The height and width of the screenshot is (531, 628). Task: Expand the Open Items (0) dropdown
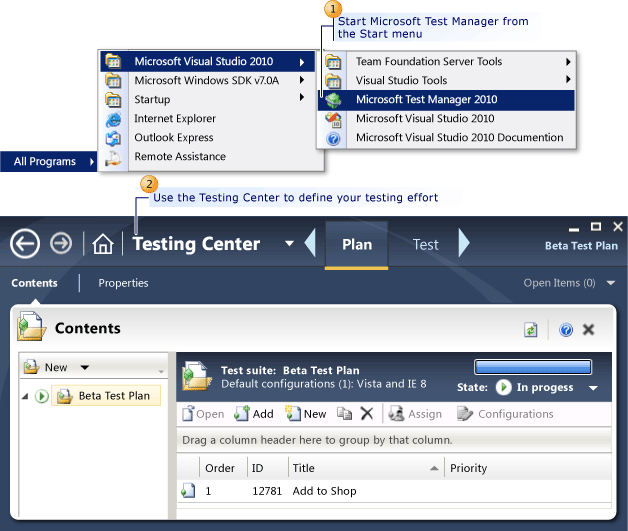(610, 283)
